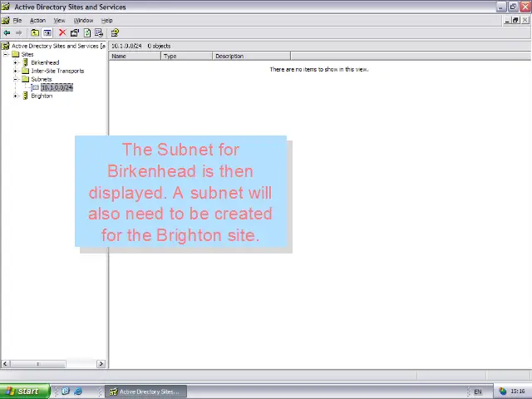This screenshot has height=399, width=532.
Task: Restore the inner MMC child window
Action: [x=515, y=20]
